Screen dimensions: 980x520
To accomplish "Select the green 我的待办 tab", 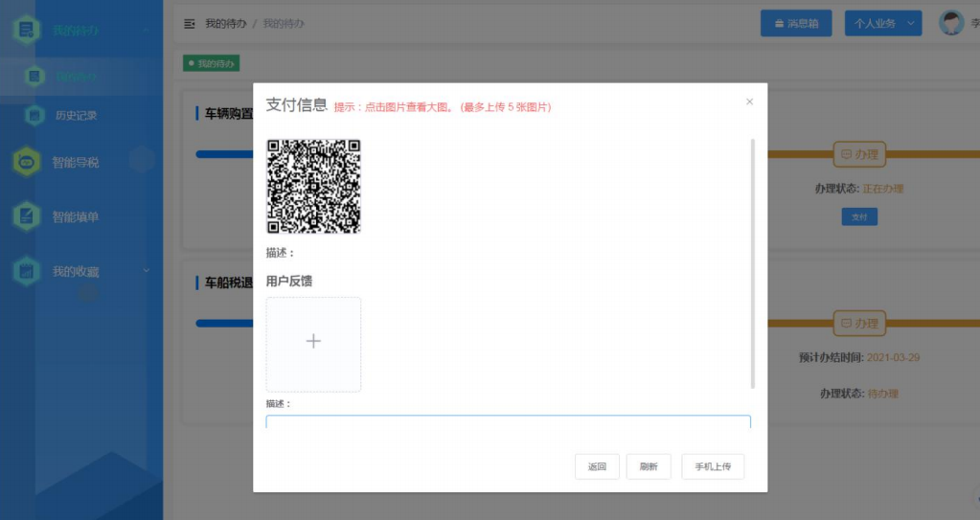I will pyautogui.click(x=212, y=63).
